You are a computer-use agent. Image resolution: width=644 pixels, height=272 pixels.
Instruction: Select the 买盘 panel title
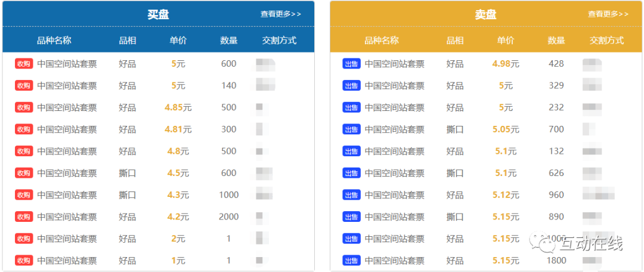pos(158,14)
